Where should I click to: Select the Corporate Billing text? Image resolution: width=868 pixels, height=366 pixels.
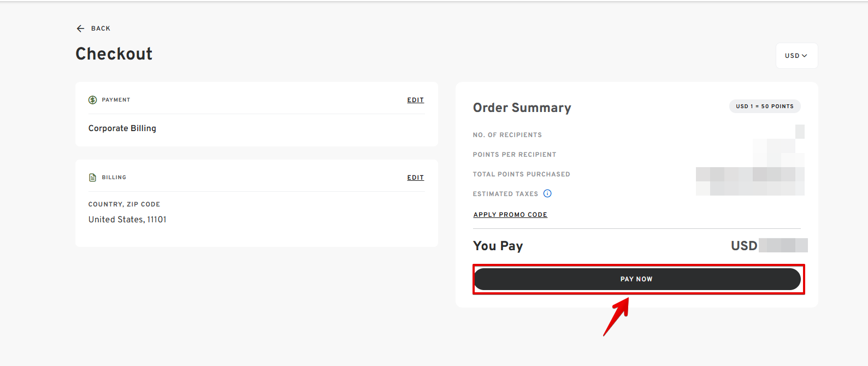coord(122,128)
